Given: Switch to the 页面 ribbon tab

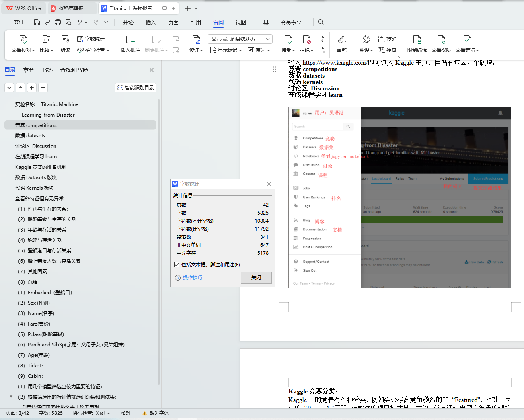Looking at the screenshot, I should pos(173,23).
